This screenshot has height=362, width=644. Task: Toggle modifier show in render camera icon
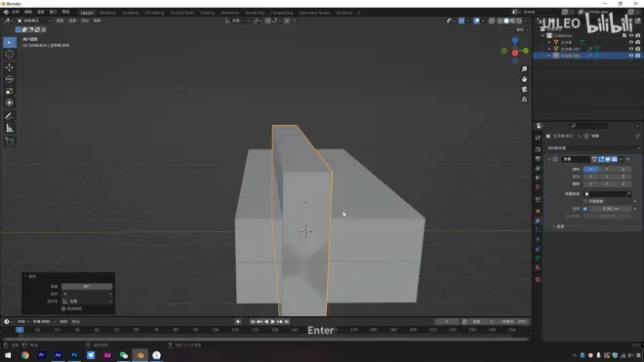[x=614, y=159]
